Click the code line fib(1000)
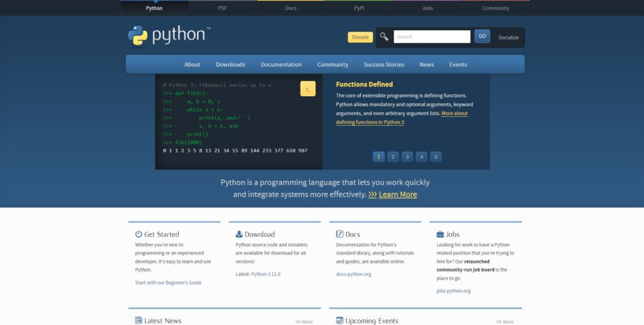 point(182,143)
